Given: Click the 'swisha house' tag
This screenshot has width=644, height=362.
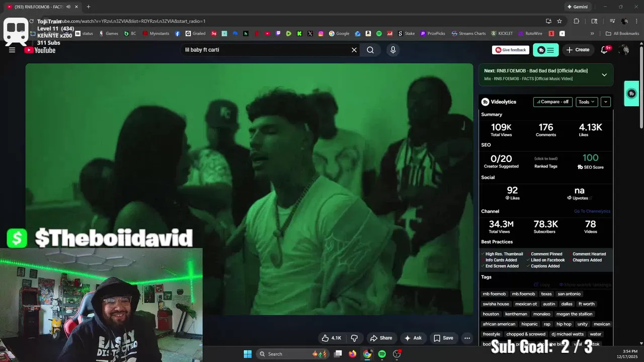Looking at the screenshot, I should (496, 304).
